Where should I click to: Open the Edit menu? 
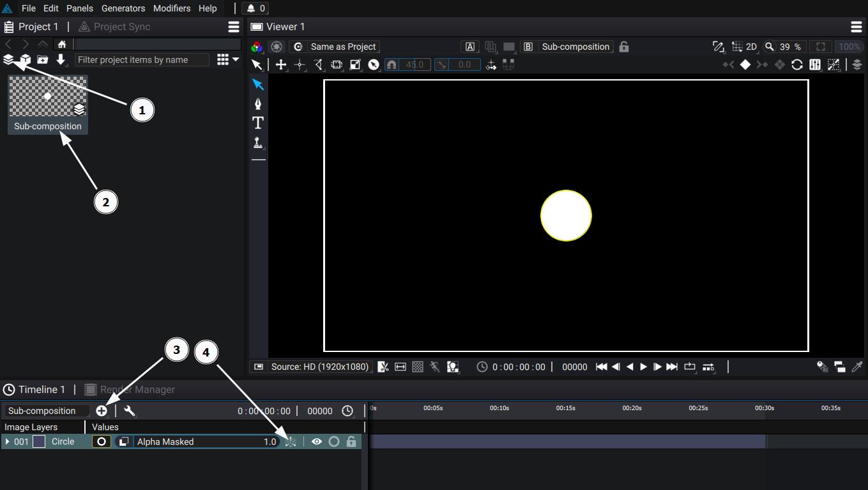click(x=51, y=8)
